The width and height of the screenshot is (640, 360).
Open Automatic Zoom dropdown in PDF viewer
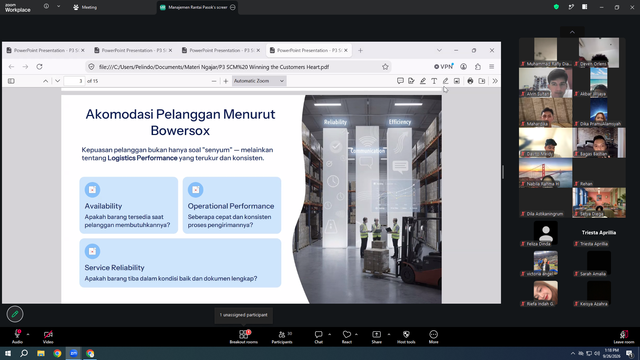coord(259,81)
